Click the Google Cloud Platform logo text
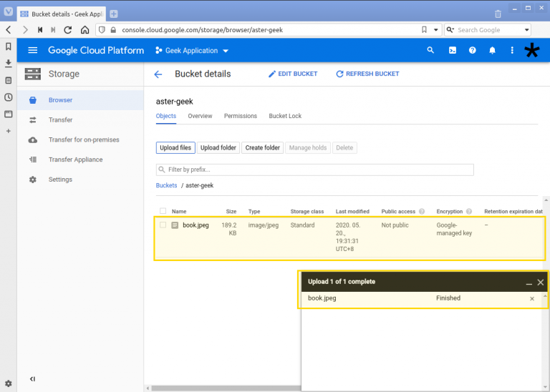Viewport: 550px width, 392px height. 96,51
